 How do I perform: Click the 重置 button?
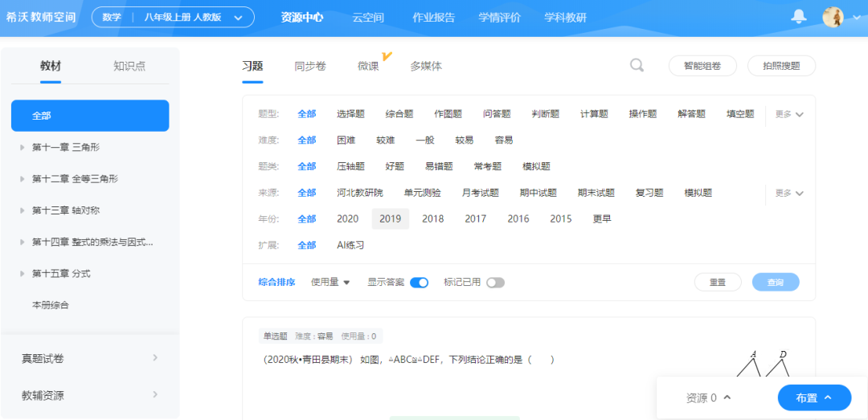[718, 282]
